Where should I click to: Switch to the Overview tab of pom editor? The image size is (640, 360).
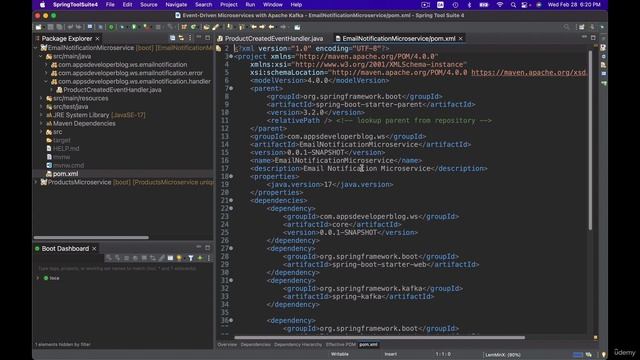[227, 344]
